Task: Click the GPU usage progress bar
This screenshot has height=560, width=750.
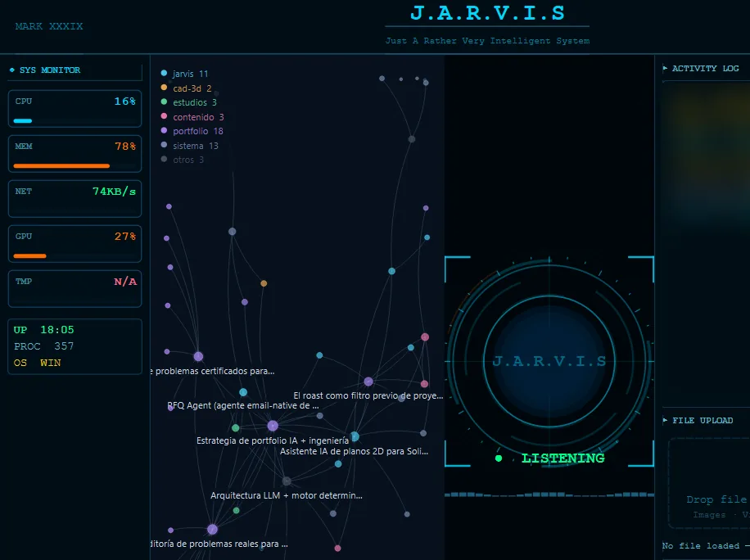Action: coord(75,256)
